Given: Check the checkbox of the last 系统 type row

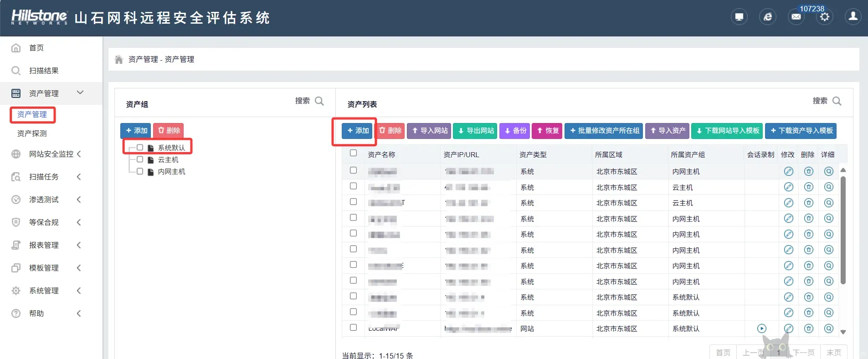Looking at the screenshot, I should (353, 312).
